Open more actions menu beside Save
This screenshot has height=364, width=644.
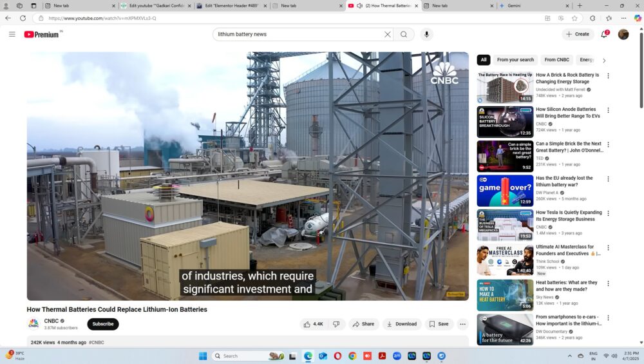pyautogui.click(x=462, y=324)
